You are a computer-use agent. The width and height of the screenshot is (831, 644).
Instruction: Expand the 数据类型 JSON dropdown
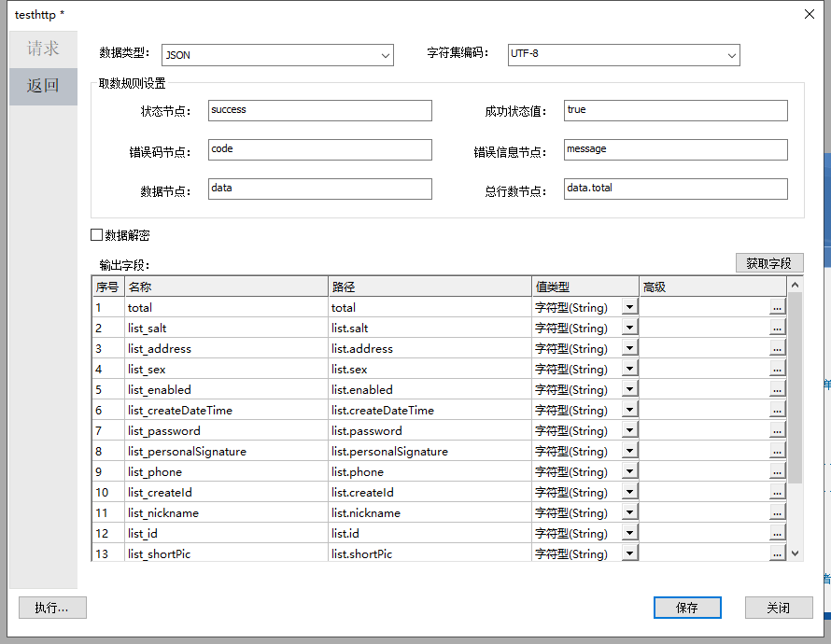click(x=386, y=56)
